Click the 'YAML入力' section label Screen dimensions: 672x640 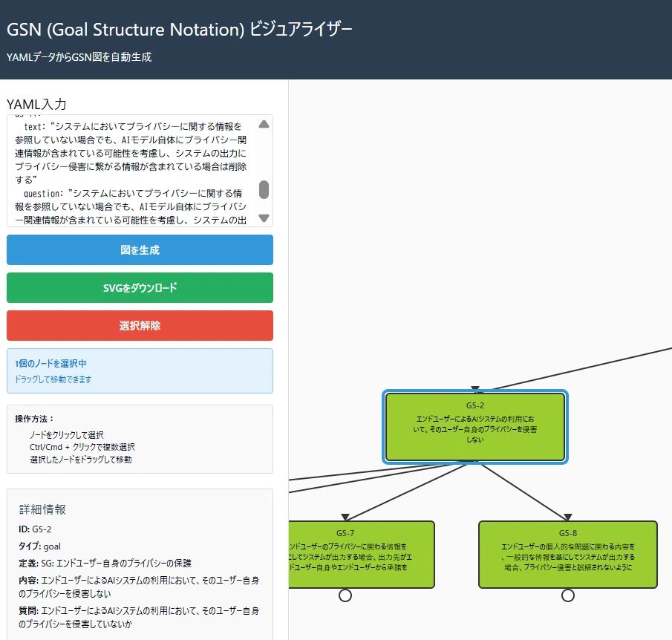[36, 104]
